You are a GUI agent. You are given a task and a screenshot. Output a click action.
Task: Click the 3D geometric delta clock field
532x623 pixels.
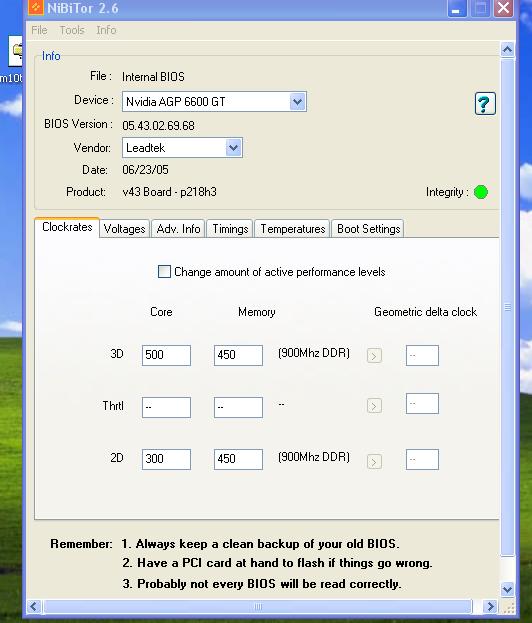422,355
